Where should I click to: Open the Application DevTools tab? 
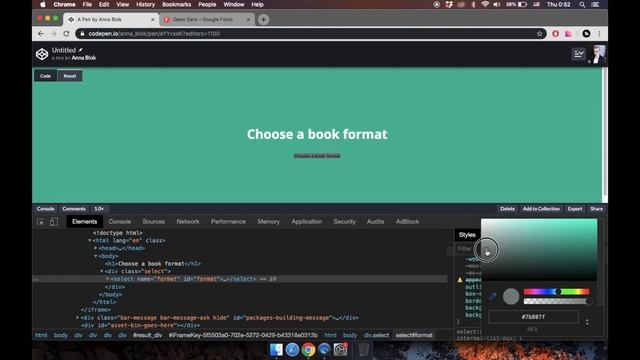(x=307, y=222)
